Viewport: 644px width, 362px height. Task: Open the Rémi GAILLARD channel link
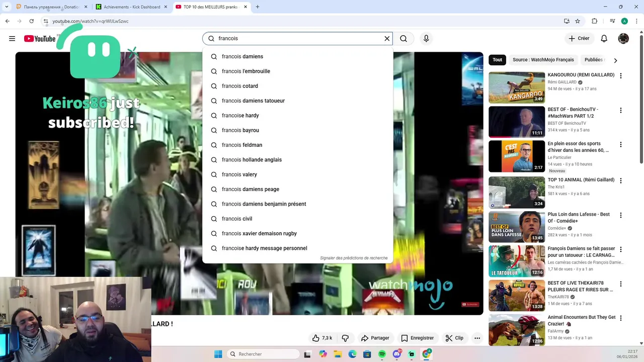(x=562, y=82)
